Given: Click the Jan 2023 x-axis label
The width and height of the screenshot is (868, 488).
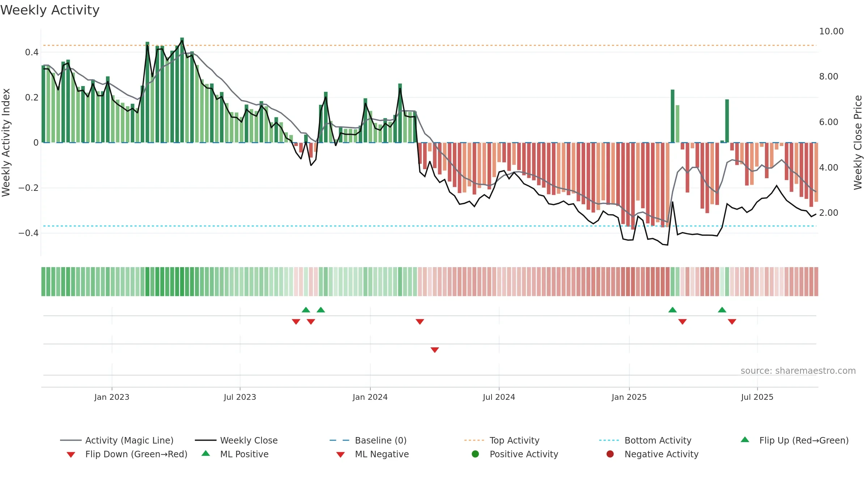Looking at the screenshot, I should (112, 397).
